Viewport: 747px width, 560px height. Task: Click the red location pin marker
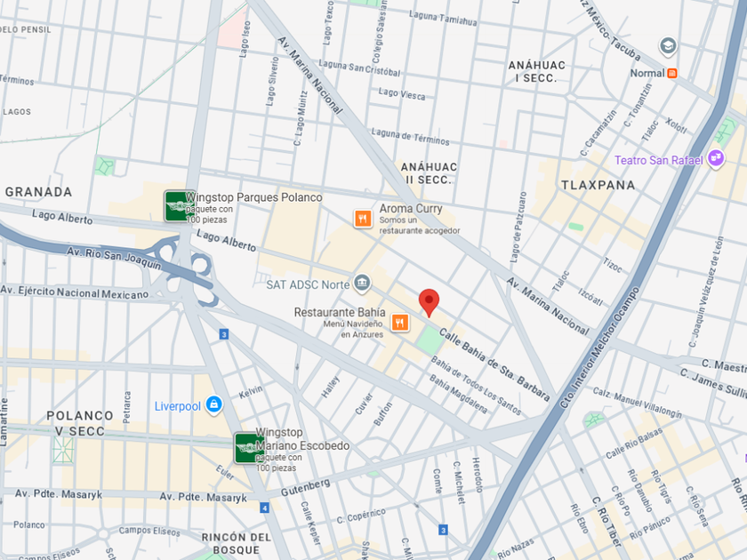[429, 302]
